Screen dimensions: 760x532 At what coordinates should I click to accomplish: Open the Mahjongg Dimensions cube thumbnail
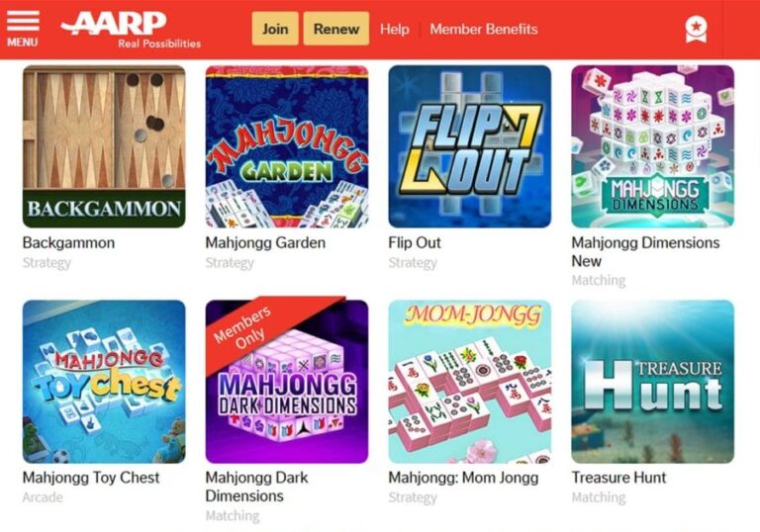point(653,146)
